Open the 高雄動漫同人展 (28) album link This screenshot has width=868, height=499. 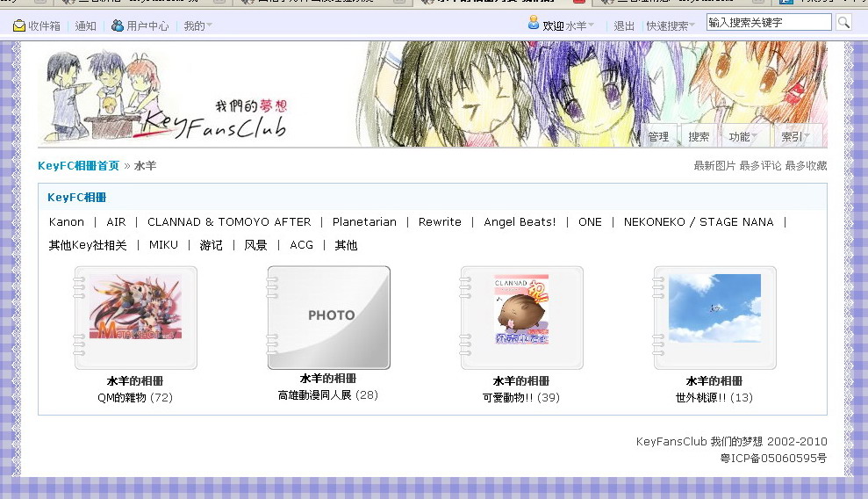(x=328, y=394)
